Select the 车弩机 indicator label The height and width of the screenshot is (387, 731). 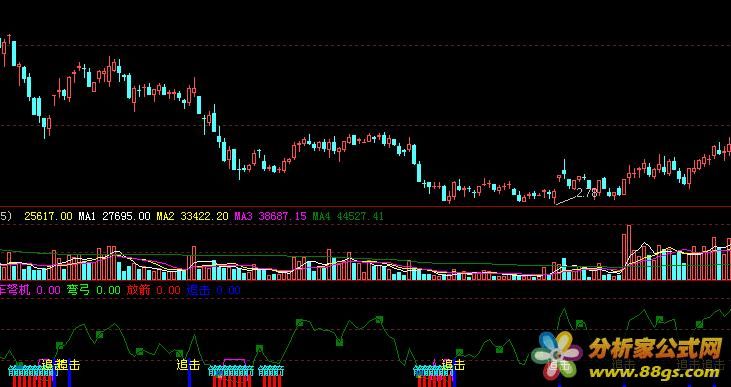[15, 290]
